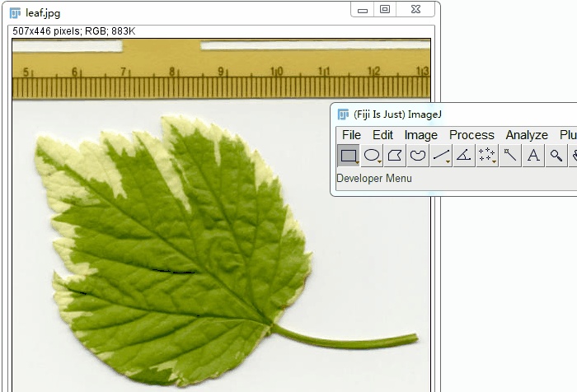The width and height of the screenshot is (577, 392).
Task: Click the leaf.jpg window title icon
Action: 15,13
